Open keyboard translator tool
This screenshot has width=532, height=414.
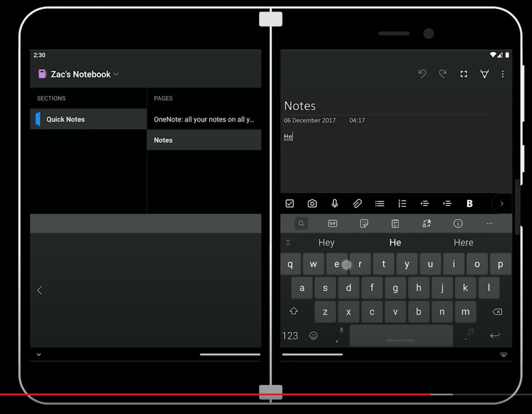426,224
